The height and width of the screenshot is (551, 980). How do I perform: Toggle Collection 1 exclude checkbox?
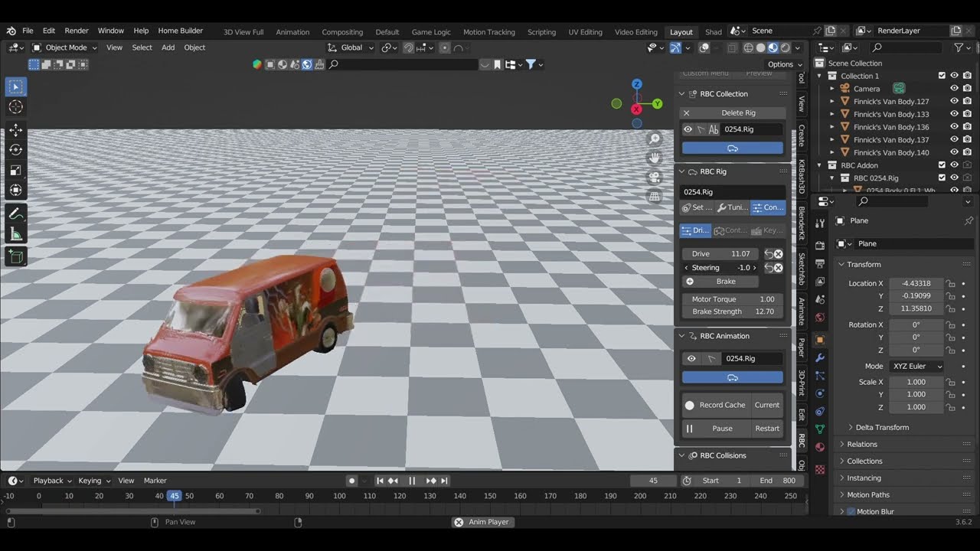[942, 76]
